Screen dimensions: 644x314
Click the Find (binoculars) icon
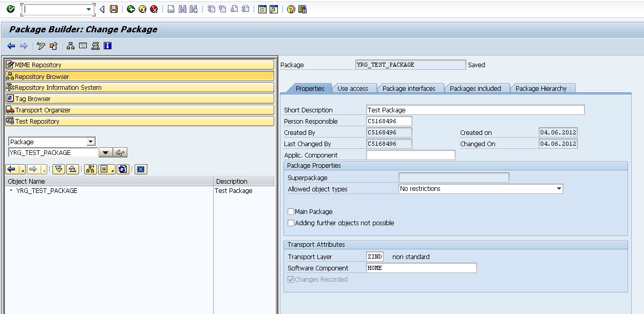pyautogui.click(x=182, y=8)
